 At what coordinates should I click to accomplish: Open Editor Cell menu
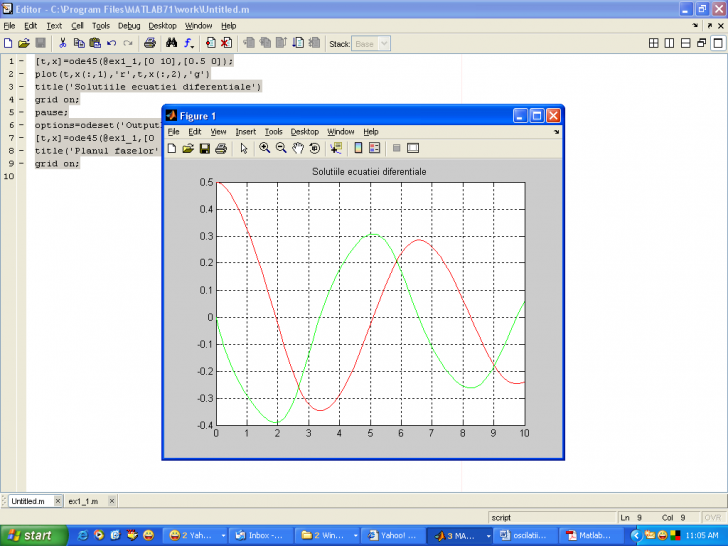tap(77, 26)
